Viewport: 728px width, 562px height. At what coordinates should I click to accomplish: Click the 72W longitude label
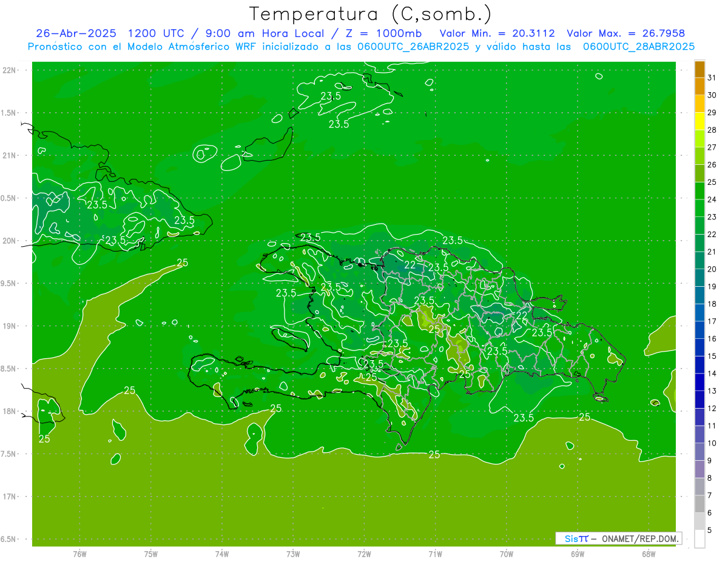pos(364,554)
